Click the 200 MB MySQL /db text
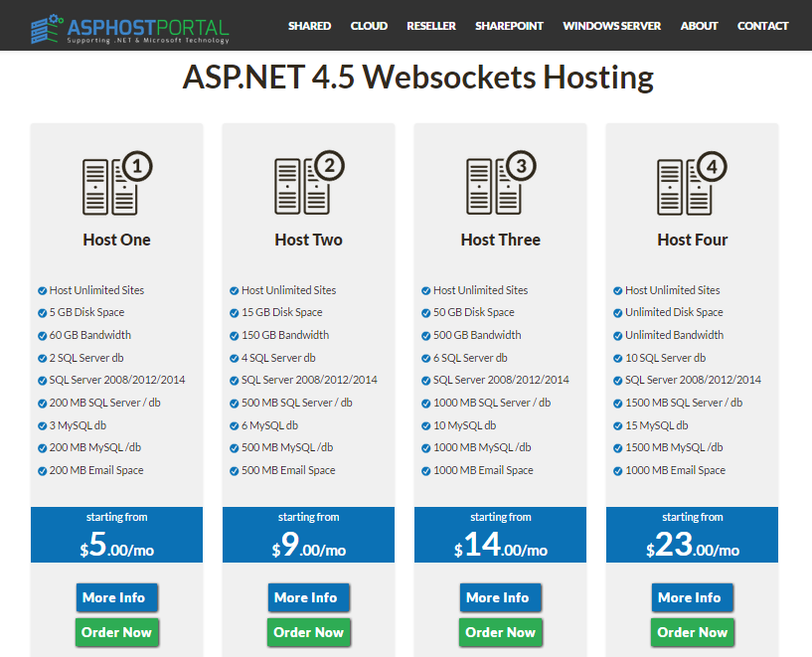This screenshot has height=657, width=812. click(95, 447)
